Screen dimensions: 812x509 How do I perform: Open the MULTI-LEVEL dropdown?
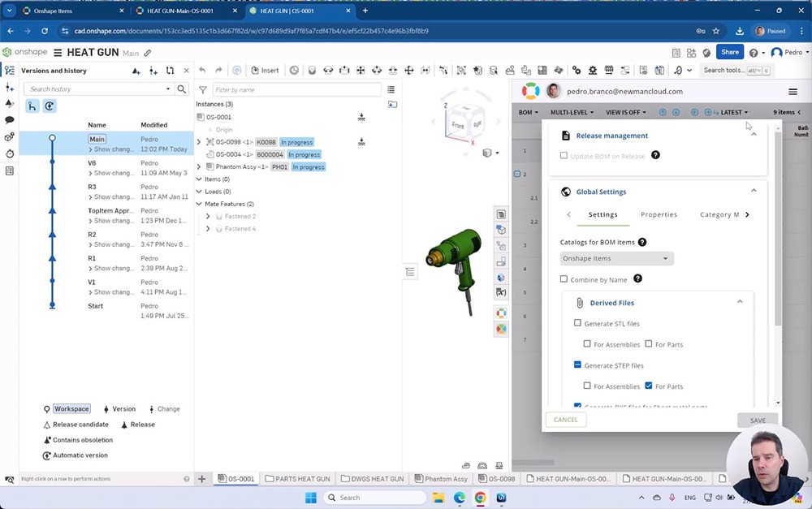point(572,112)
